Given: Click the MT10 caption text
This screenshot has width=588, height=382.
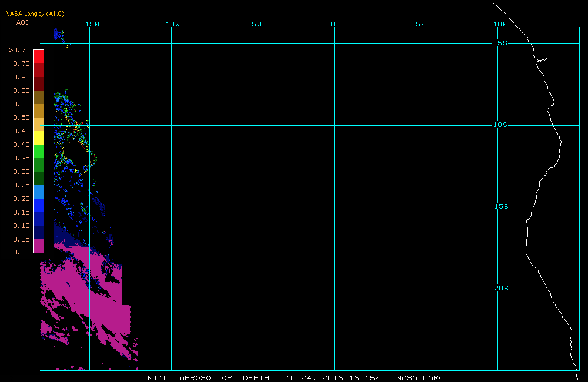Looking at the screenshot, I should pyautogui.click(x=158, y=378).
